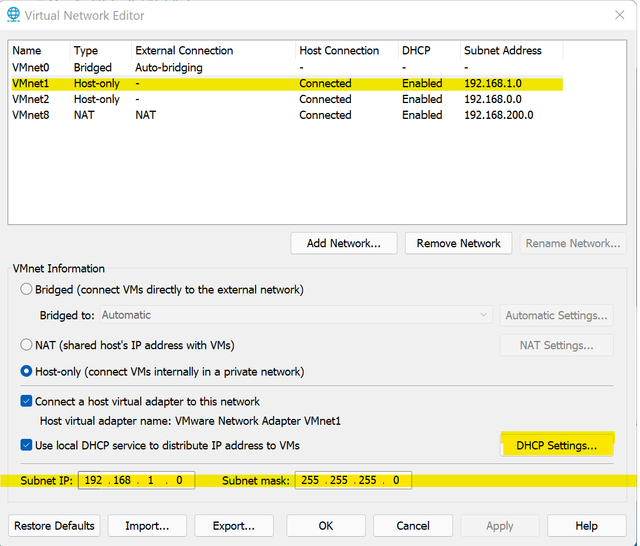This screenshot has width=640, height=546.
Task: Uncheck Use local DHCP service checkbox
Action: (27, 445)
